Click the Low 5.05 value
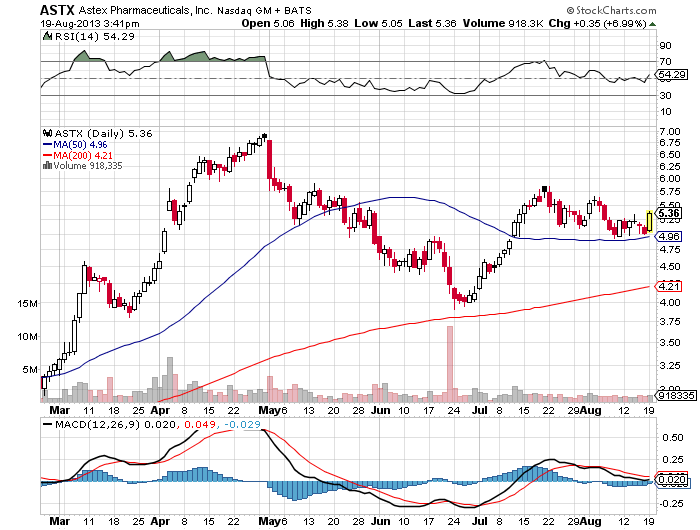This screenshot has width=700, height=530. coord(379,23)
